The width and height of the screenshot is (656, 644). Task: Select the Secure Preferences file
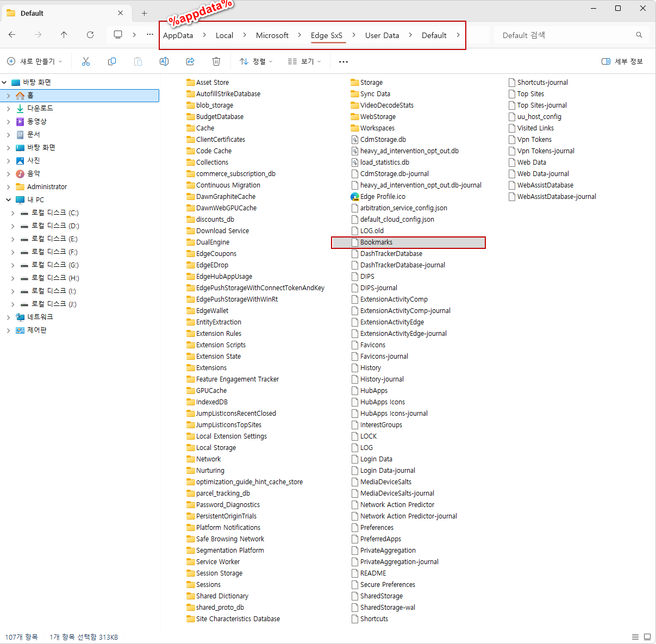pyautogui.click(x=383, y=585)
